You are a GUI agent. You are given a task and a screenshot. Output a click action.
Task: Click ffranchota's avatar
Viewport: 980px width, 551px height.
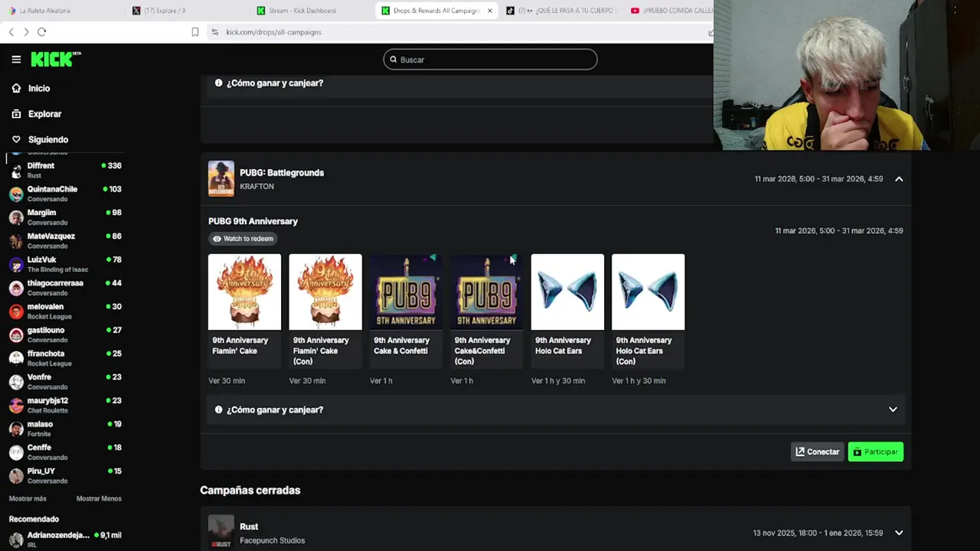coord(16,359)
